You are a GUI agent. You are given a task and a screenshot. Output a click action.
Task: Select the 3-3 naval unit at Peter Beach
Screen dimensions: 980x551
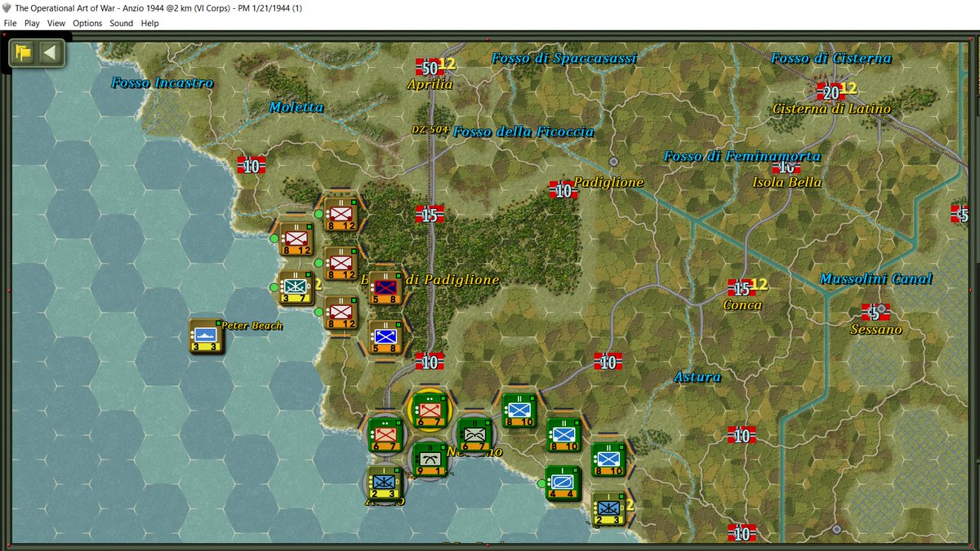pyautogui.click(x=206, y=335)
